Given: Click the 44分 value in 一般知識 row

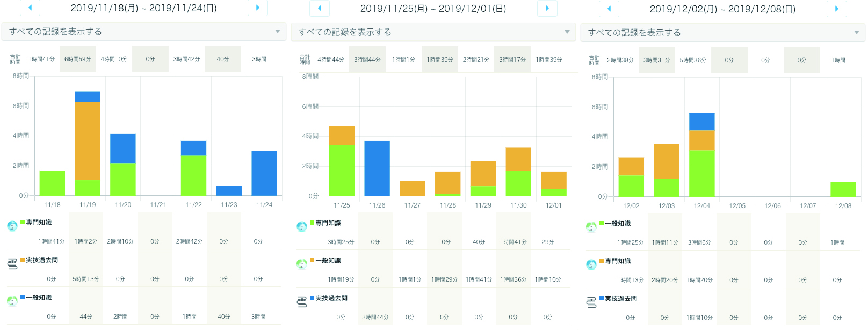Looking at the screenshot, I should tap(86, 317).
